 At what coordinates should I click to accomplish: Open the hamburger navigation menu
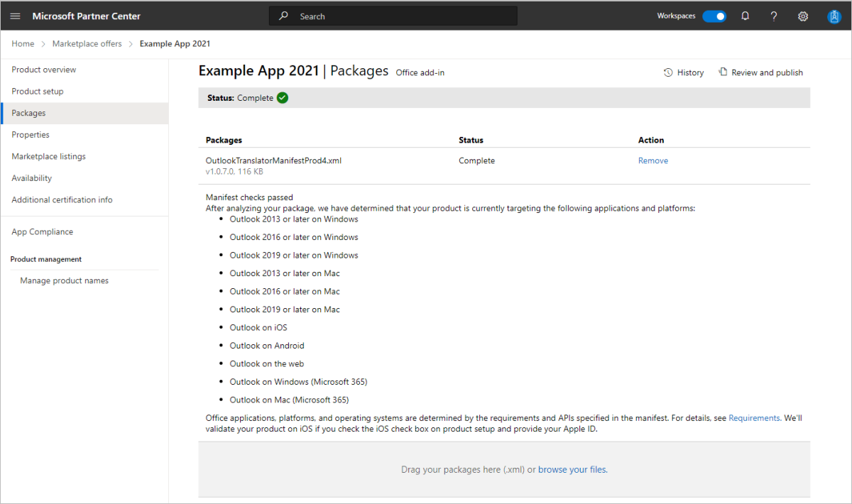15,16
